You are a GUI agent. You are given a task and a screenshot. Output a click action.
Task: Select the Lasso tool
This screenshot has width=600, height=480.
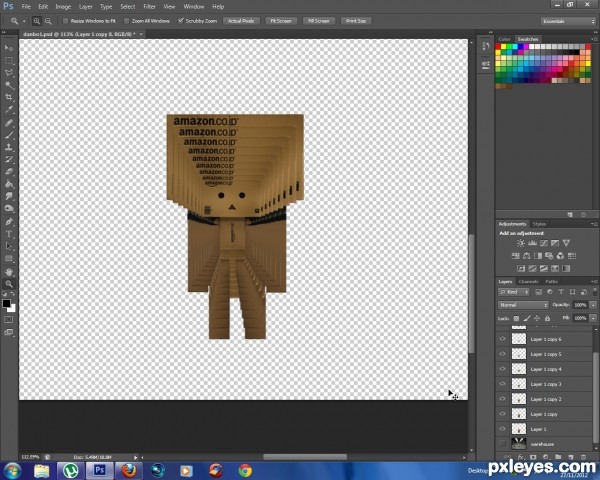pos(8,73)
